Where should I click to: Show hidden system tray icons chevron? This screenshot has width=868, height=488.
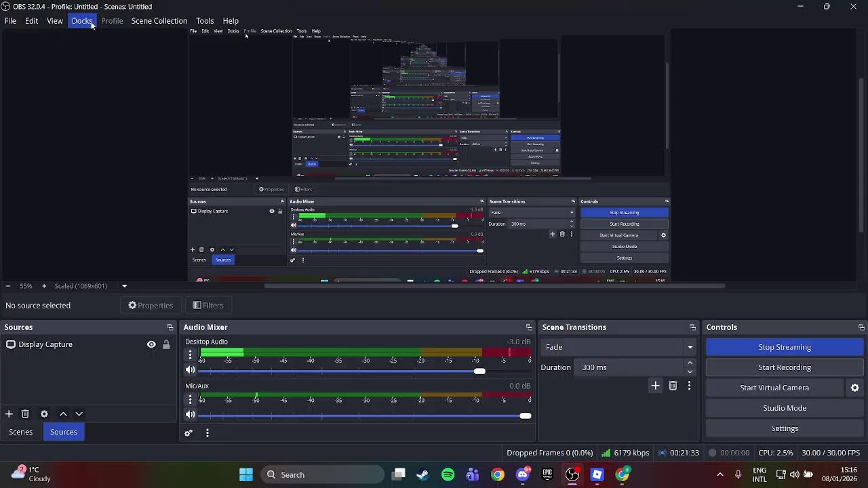tap(719, 474)
